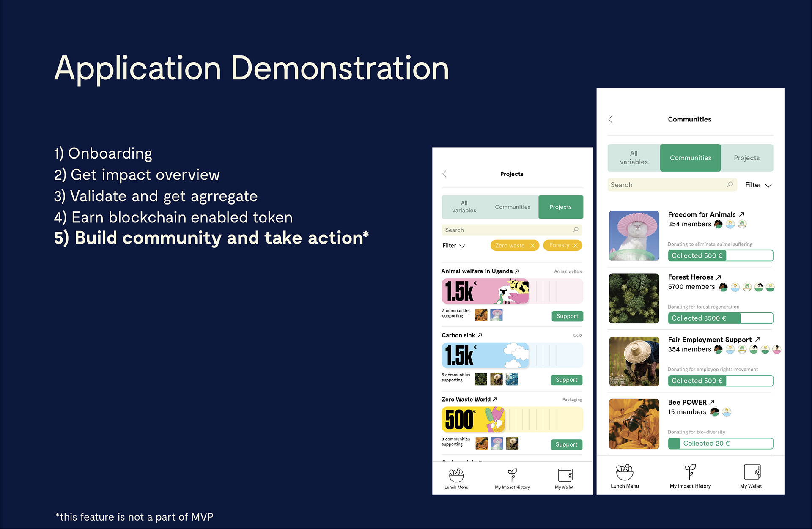Screen dimensions: 812x529
Task: Expand Filter dropdown on Projects screen
Action: click(453, 246)
